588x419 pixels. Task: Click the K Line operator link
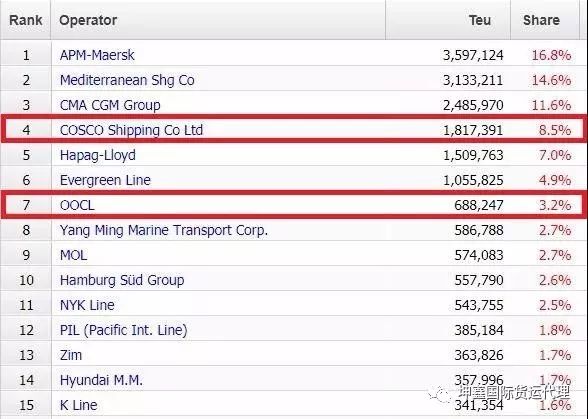pyautogui.click(x=79, y=405)
